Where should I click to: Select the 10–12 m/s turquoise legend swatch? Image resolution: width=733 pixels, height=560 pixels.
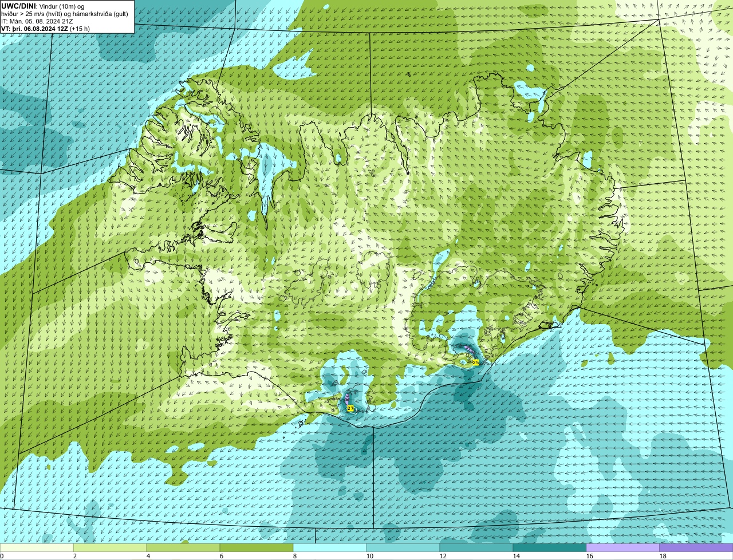[x=403, y=547]
